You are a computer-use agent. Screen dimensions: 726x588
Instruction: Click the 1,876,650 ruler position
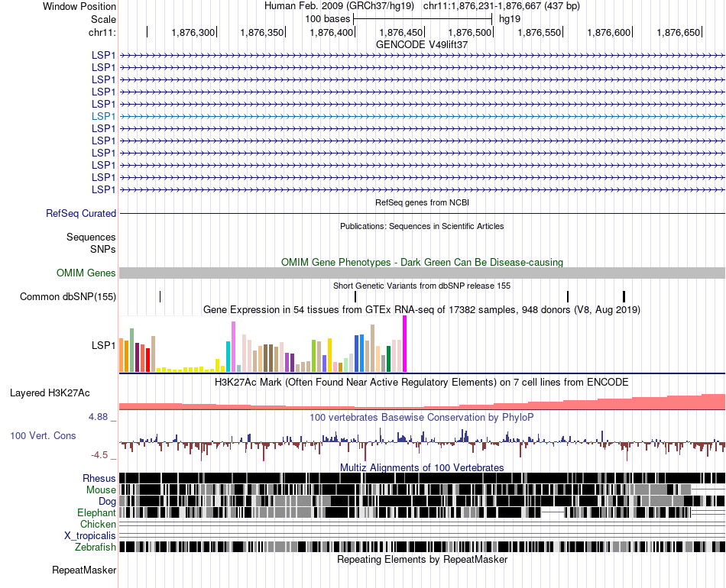click(679, 32)
